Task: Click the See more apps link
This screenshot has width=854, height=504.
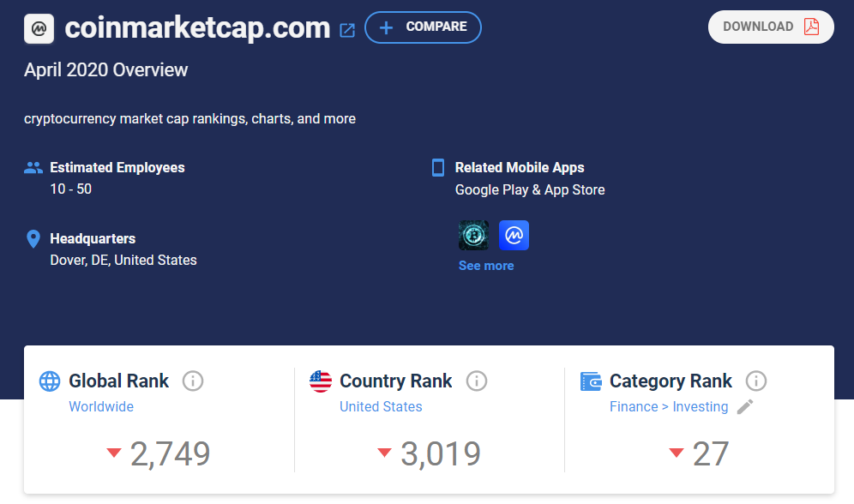Action: (486, 266)
